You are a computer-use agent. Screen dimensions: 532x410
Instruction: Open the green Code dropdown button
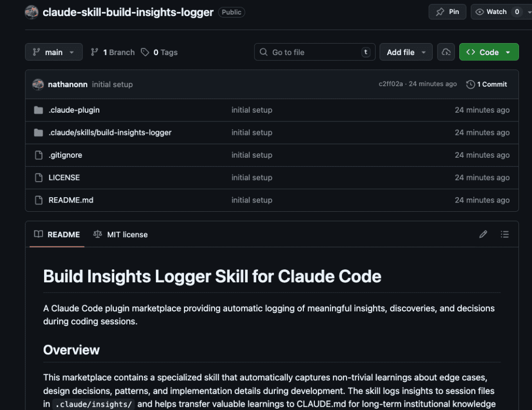(x=488, y=52)
